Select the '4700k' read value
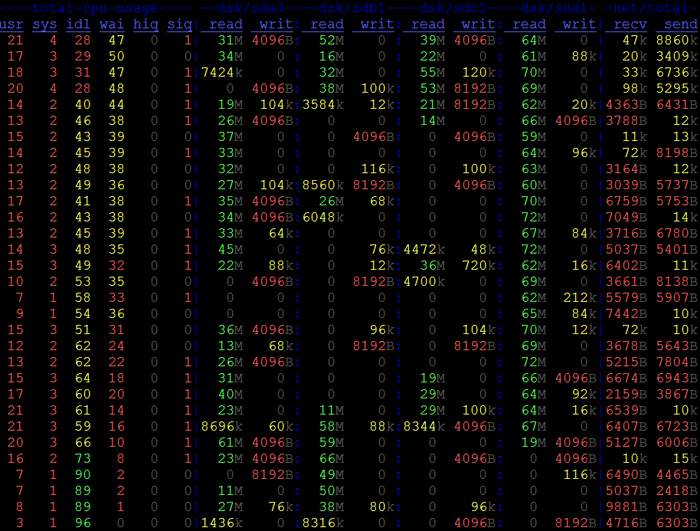Screen dimensions: 700x531 click(x=424, y=281)
